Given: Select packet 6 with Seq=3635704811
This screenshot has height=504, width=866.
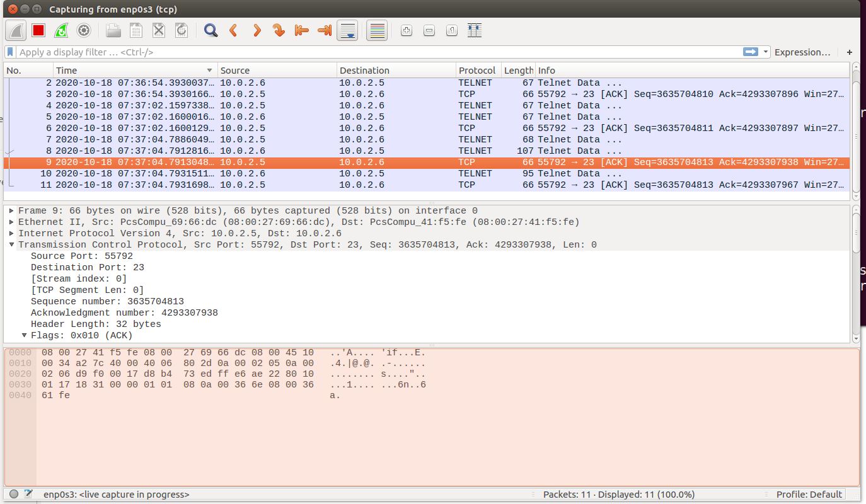Looking at the screenshot, I should click(427, 128).
